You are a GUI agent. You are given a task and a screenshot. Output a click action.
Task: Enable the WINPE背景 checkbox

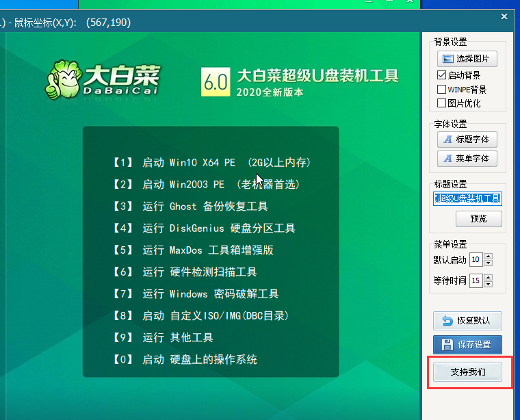point(441,90)
